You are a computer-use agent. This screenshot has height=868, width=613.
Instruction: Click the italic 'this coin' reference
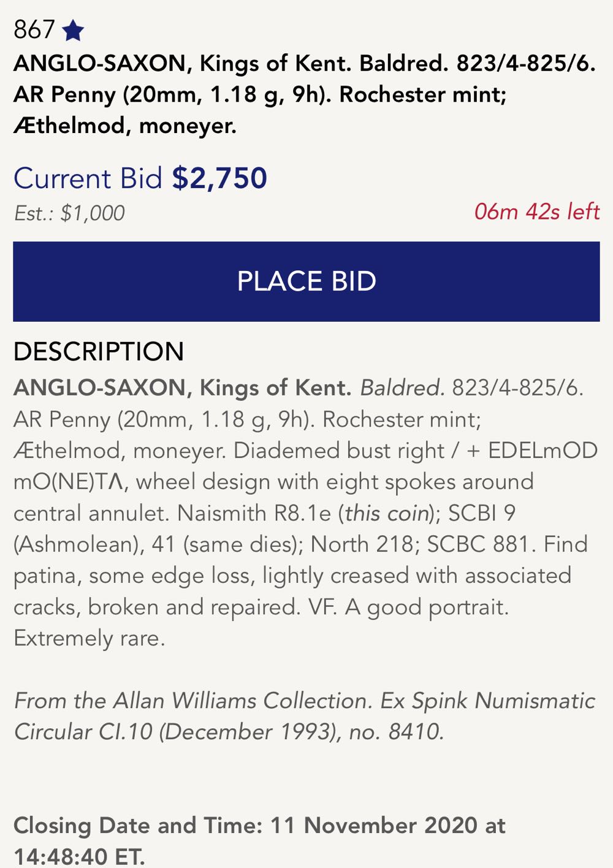(x=387, y=513)
